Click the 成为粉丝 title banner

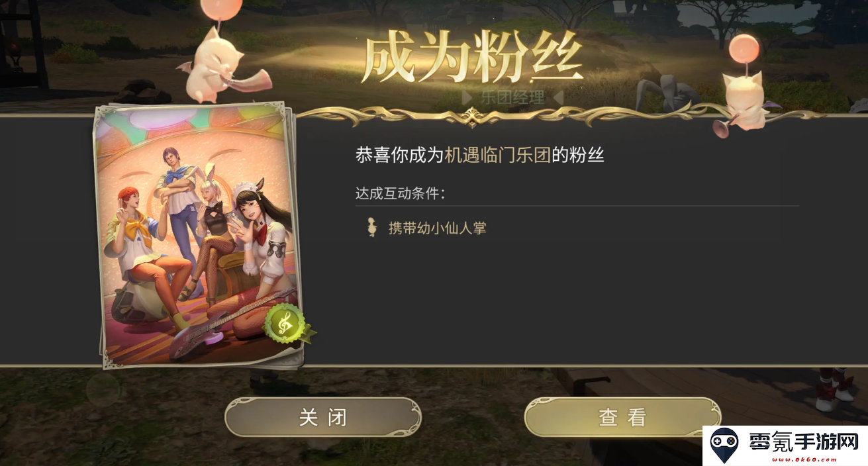click(x=472, y=59)
